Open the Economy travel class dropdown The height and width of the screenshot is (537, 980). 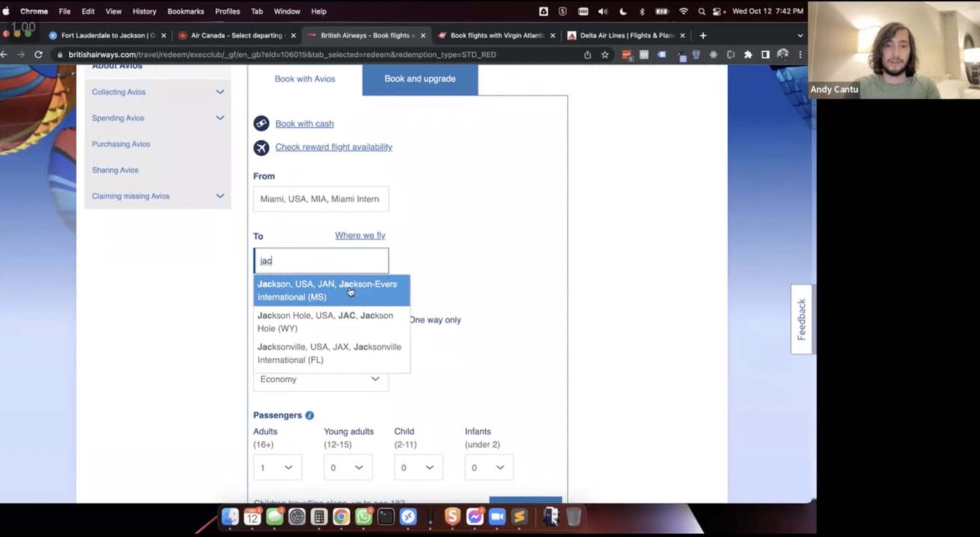pyautogui.click(x=321, y=380)
